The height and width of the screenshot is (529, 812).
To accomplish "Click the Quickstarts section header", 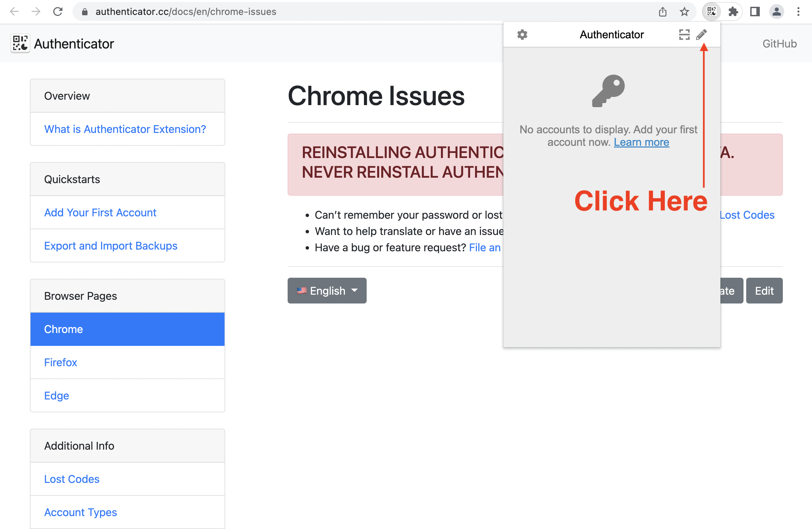I will 127,179.
